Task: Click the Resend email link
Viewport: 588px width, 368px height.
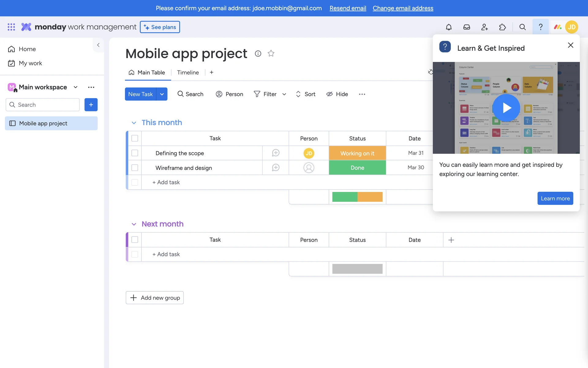Action: coord(348,8)
